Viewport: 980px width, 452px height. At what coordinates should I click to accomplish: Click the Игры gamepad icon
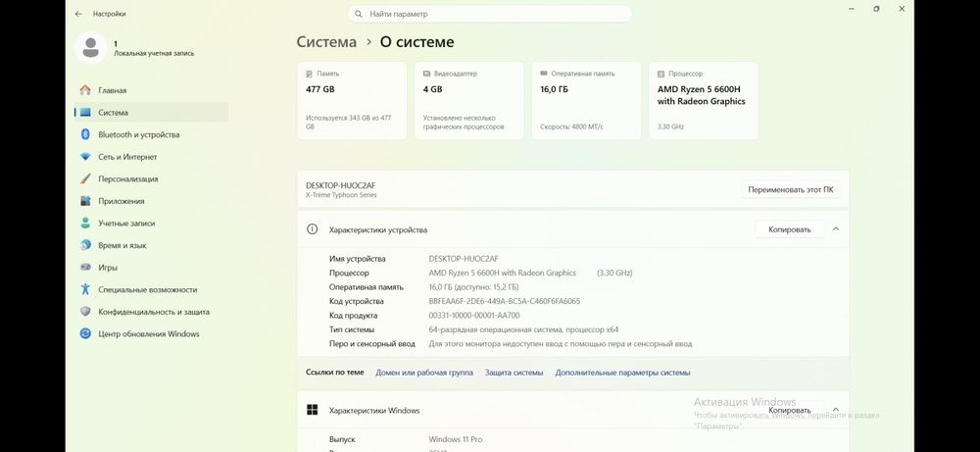pyautogui.click(x=85, y=268)
